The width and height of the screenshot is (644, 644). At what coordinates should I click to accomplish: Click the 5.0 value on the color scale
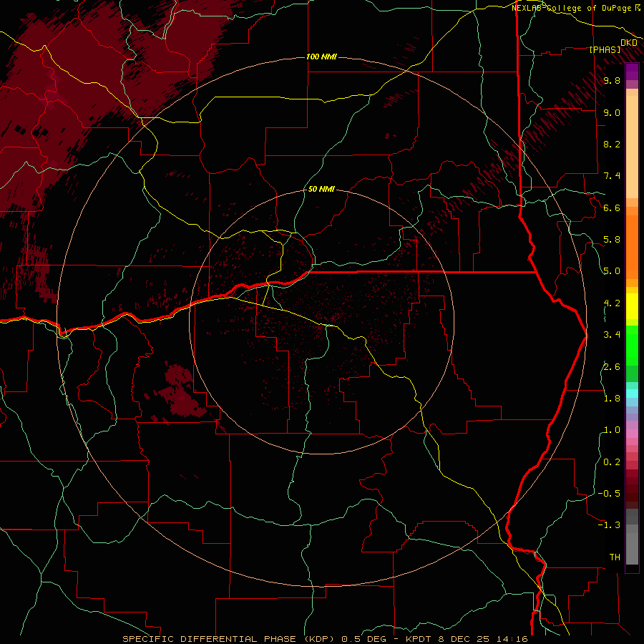[612, 271]
